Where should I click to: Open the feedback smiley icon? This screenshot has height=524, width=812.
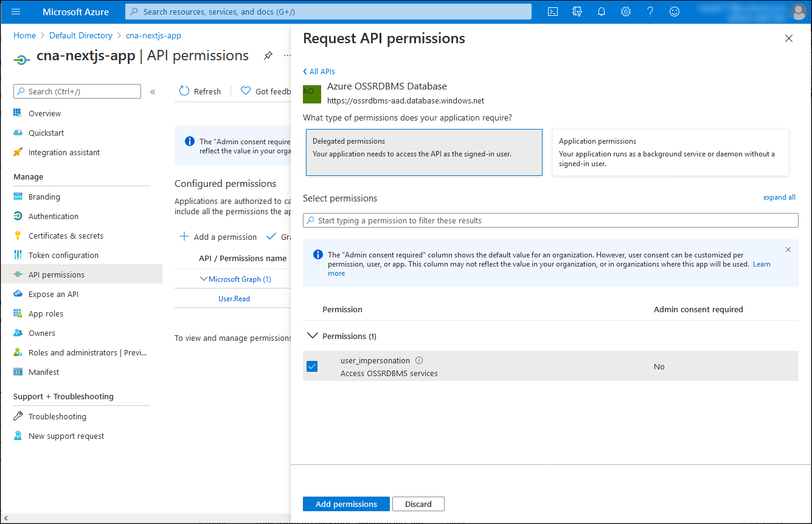[x=675, y=12]
